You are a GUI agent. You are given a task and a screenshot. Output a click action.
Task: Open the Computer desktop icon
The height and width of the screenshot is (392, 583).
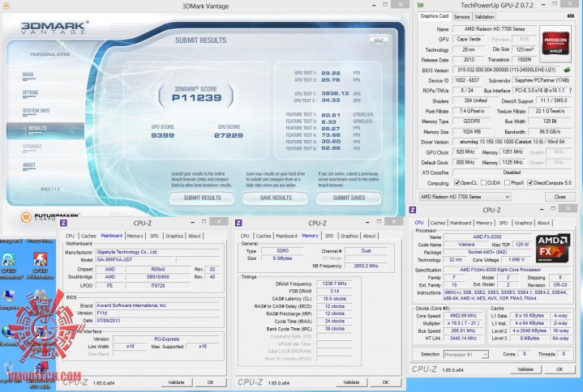[8, 299]
